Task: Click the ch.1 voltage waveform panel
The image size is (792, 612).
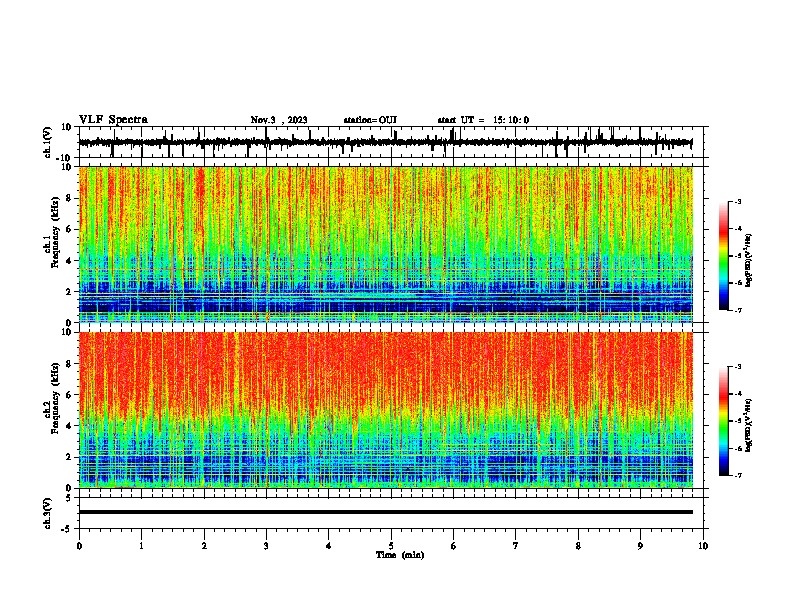Action: coord(391,142)
